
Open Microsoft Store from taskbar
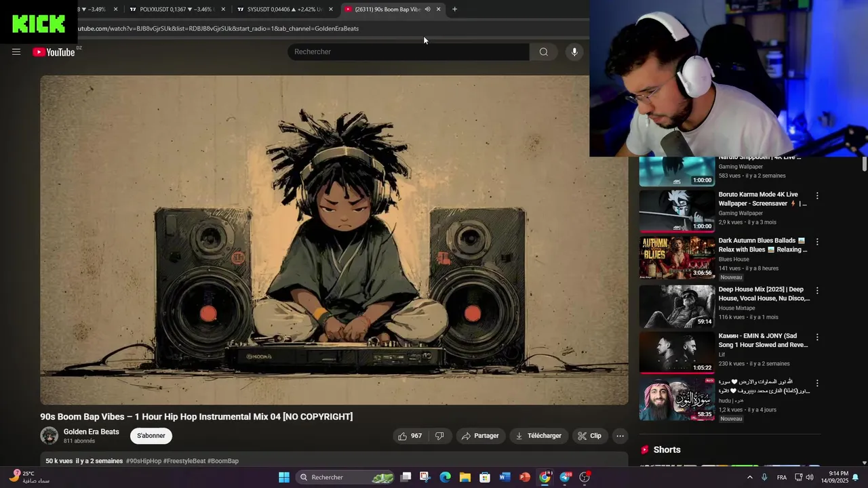485,477
